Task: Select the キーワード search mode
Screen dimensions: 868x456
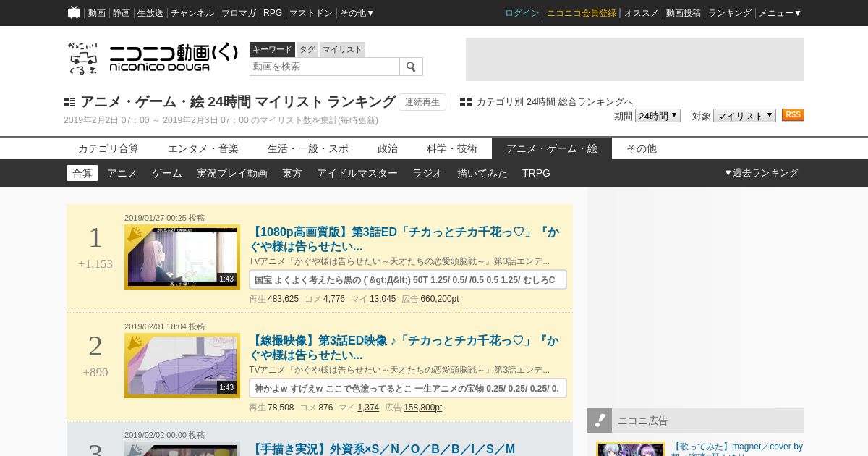Action: click(x=272, y=49)
